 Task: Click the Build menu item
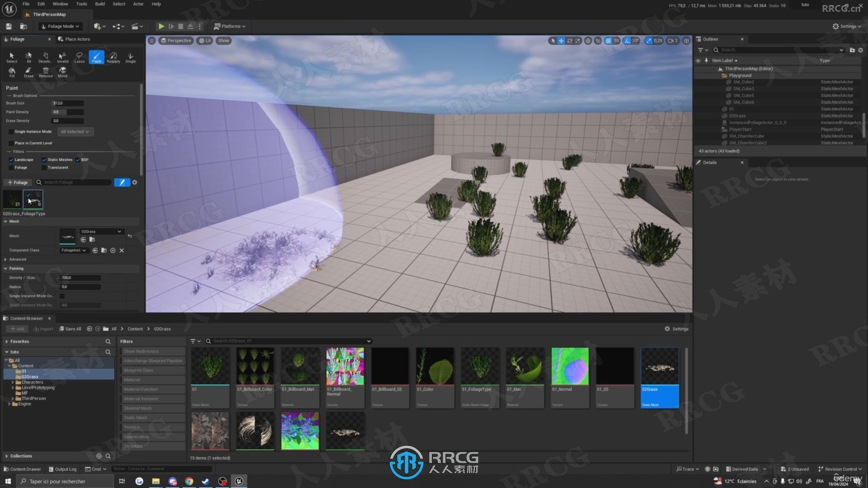(99, 4)
